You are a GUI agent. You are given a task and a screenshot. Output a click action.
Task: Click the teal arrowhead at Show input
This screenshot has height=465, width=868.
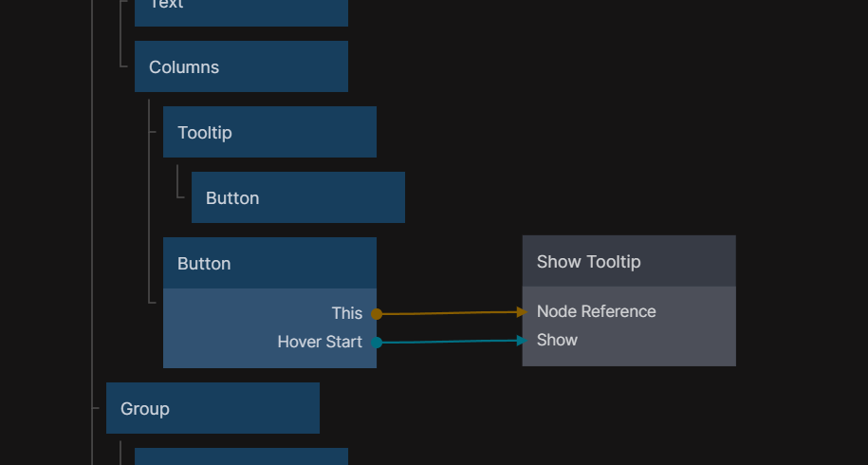(522, 340)
